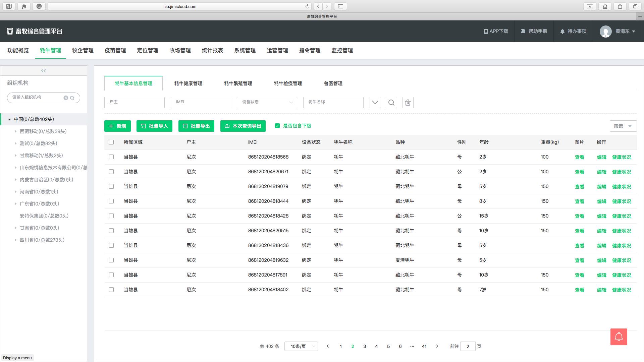The width and height of the screenshot is (644, 362).
Task: Go to page 41 of results
Action: pos(424,346)
